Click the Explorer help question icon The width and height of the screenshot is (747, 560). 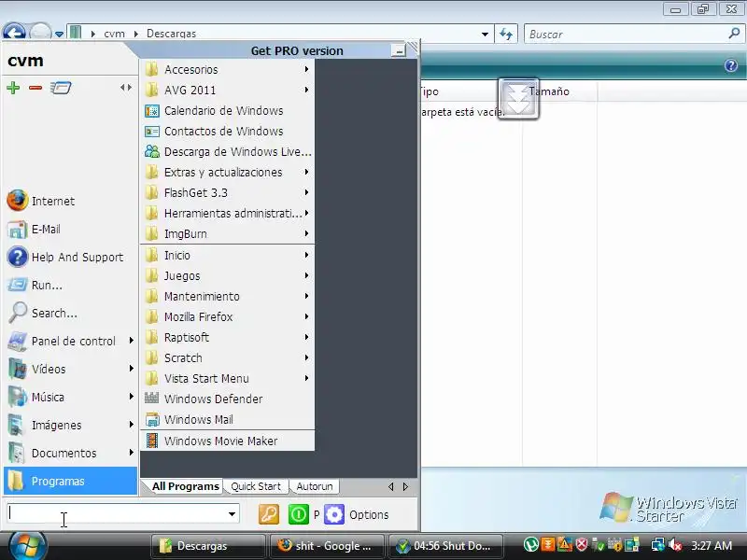point(731,65)
